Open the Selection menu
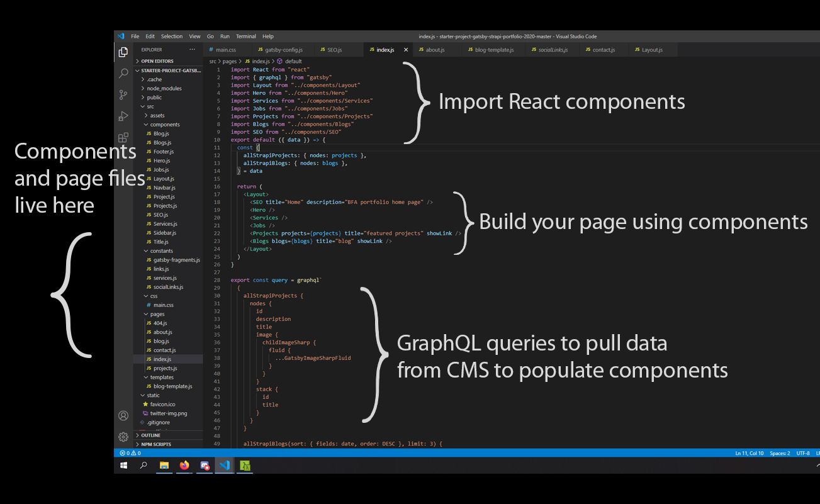The image size is (820, 504). click(x=172, y=36)
